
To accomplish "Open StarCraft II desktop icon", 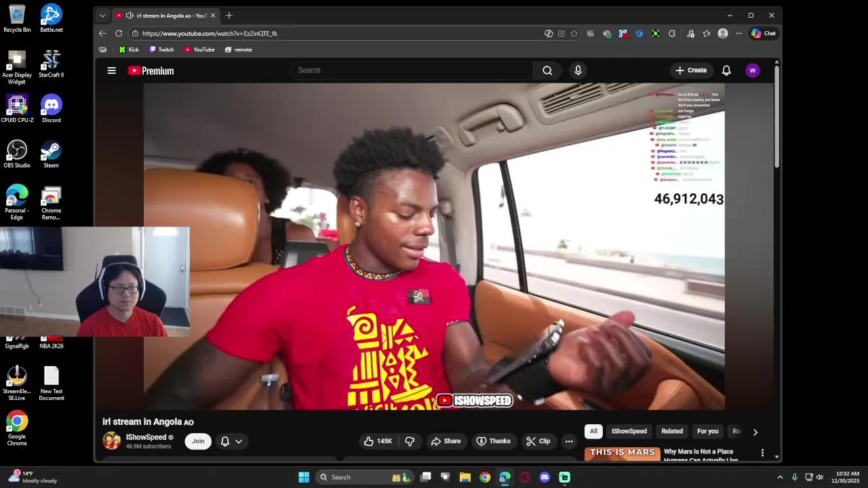I will [x=52, y=64].
